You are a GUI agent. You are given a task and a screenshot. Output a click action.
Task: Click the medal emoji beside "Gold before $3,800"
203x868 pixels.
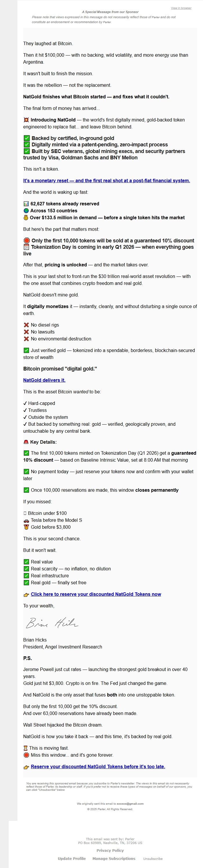point(26,527)
